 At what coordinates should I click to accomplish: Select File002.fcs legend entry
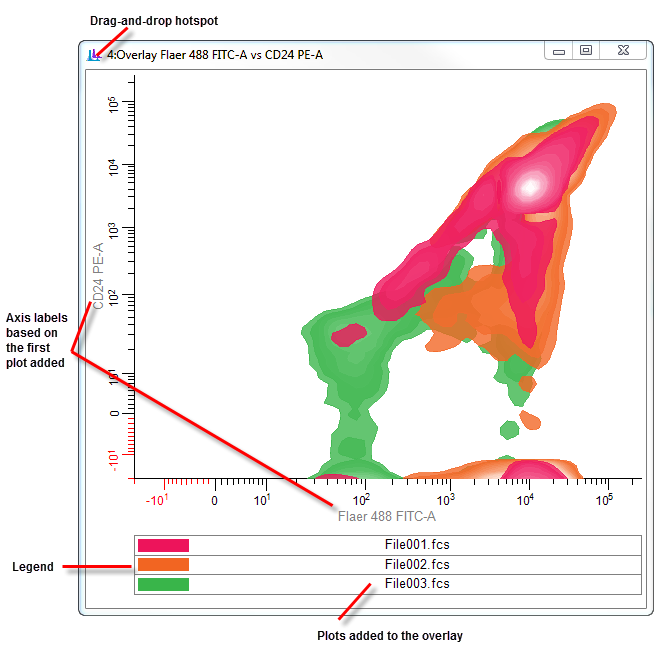click(417, 564)
